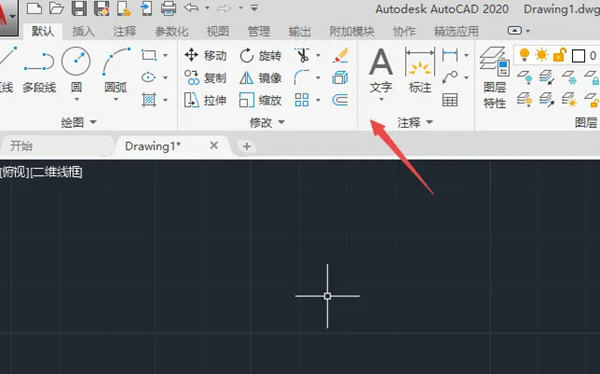Open the 输出 ribbon tab
This screenshot has width=600, height=374.
[x=300, y=31]
